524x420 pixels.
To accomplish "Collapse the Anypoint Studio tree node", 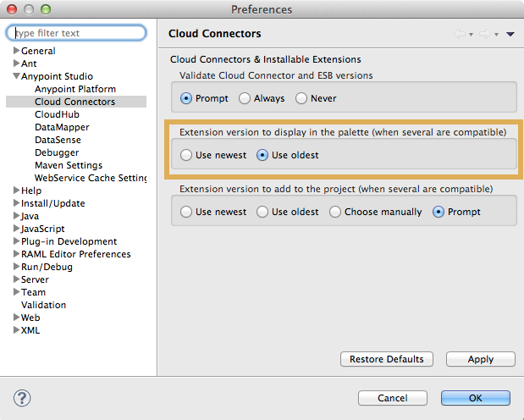I will point(16,76).
